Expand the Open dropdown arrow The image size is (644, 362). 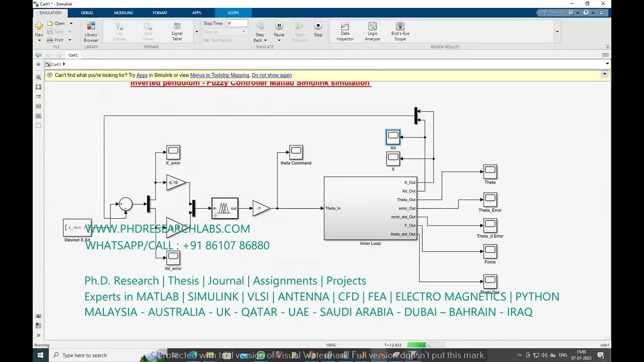[x=71, y=24]
